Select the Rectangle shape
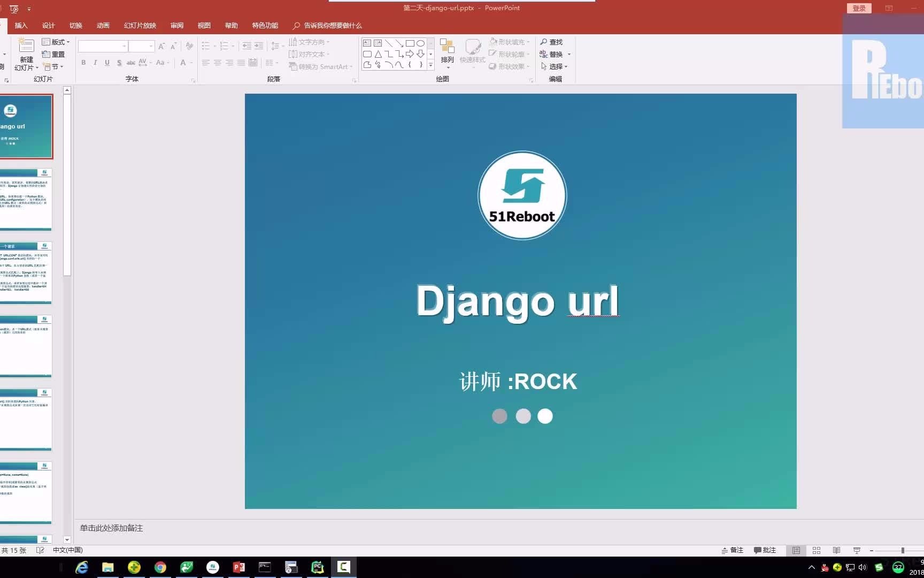The width and height of the screenshot is (924, 578). point(410,43)
